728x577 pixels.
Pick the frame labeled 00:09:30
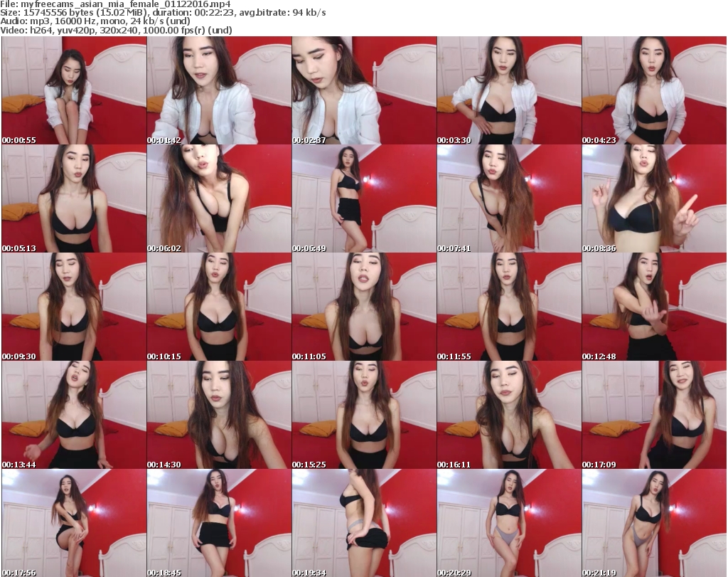[74, 307]
